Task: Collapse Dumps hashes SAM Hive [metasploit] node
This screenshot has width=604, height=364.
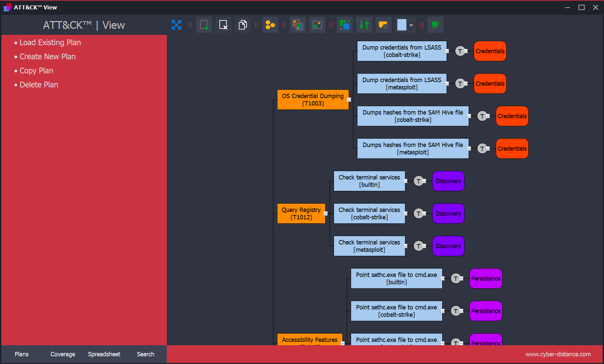Action: [469, 148]
